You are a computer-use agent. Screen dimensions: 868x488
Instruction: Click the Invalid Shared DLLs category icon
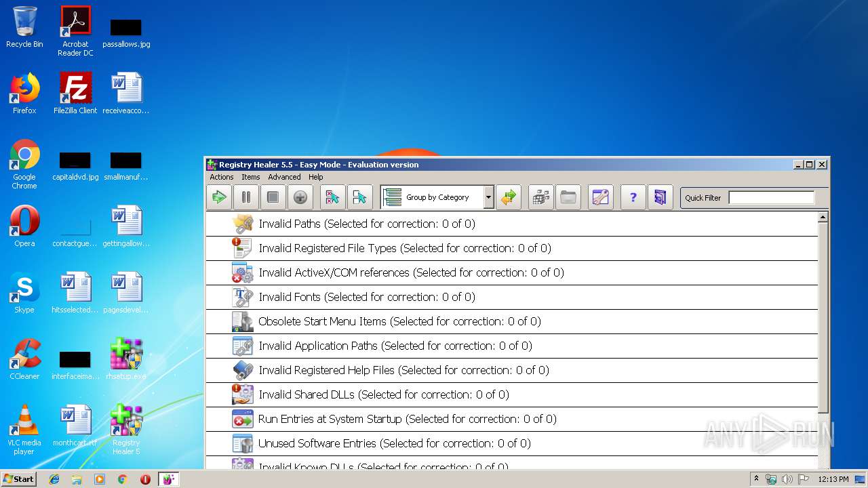[x=242, y=394]
